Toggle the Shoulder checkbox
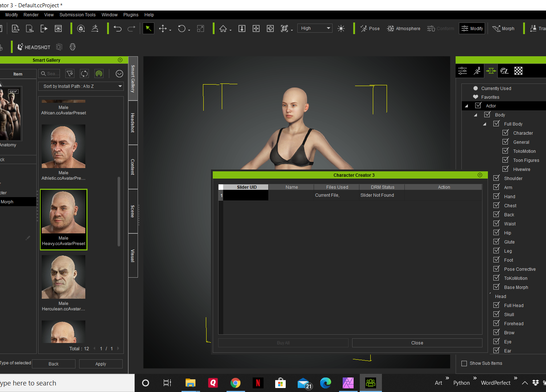This screenshot has width=546, height=392. [496, 178]
